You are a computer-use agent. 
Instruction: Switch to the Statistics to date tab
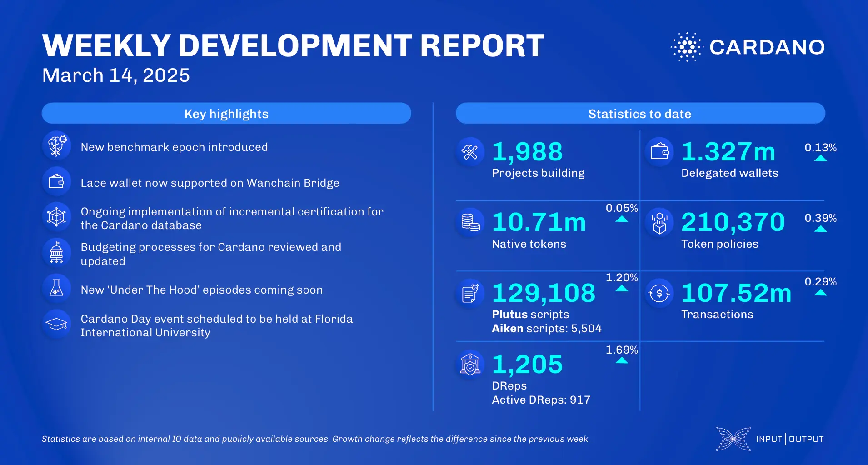click(x=640, y=113)
